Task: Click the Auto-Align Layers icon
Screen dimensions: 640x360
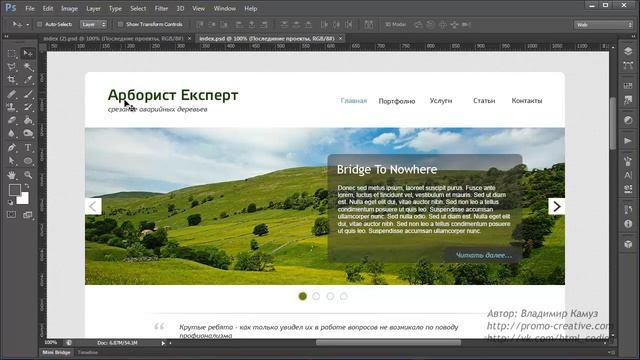Action: 368,24
